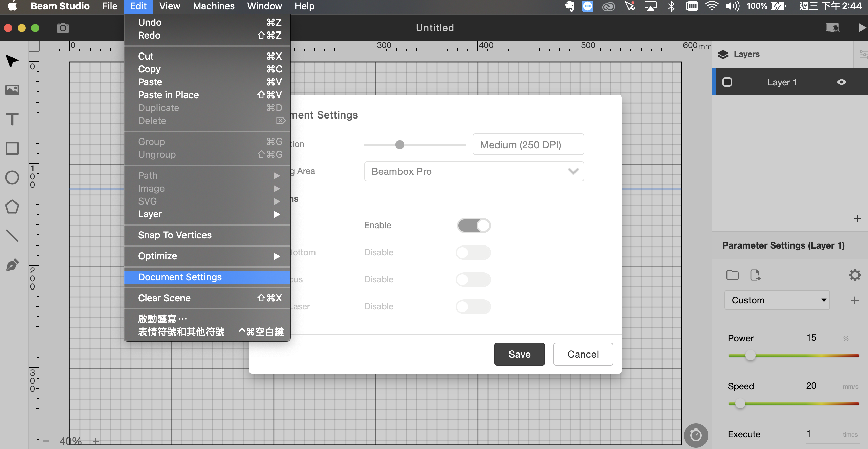Open the Wi-Fi menu bar icon
This screenshot has width=868, height=449.
tap(712, 6)
